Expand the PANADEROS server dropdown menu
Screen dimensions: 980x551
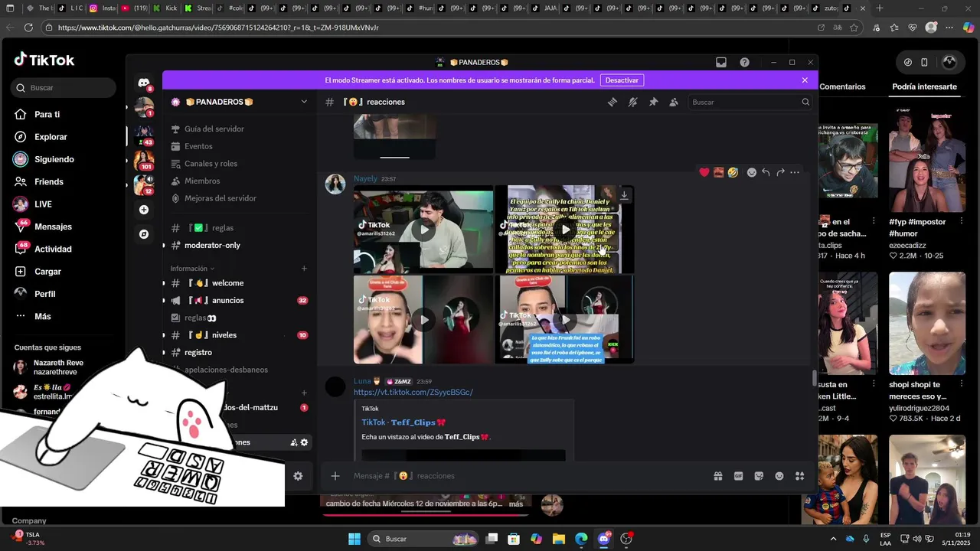(x=304, y=102)
